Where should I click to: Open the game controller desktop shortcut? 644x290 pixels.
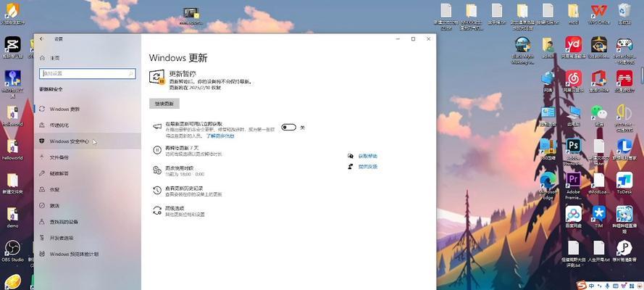click(624, 50)
